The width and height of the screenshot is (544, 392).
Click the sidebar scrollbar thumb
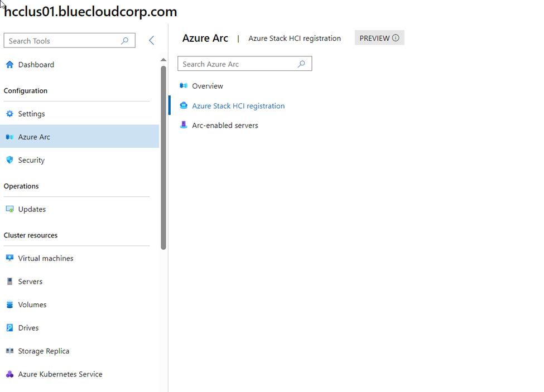pos(163,158)
